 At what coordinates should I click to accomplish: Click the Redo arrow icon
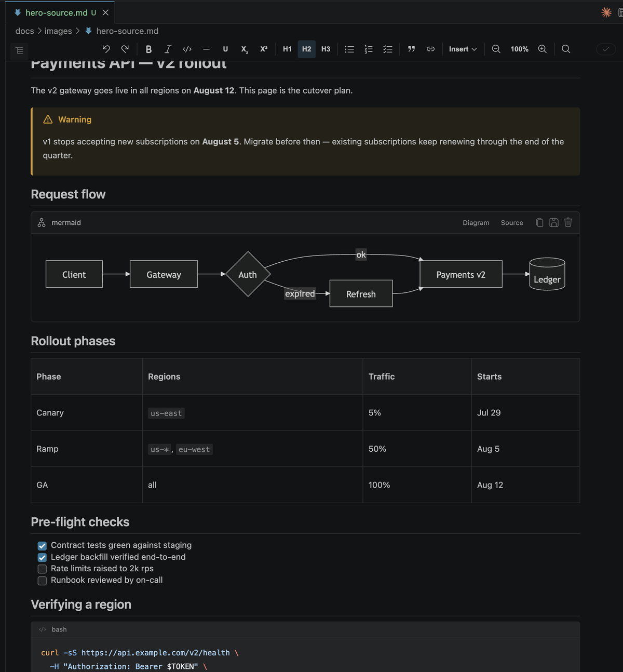coord(125,49)
